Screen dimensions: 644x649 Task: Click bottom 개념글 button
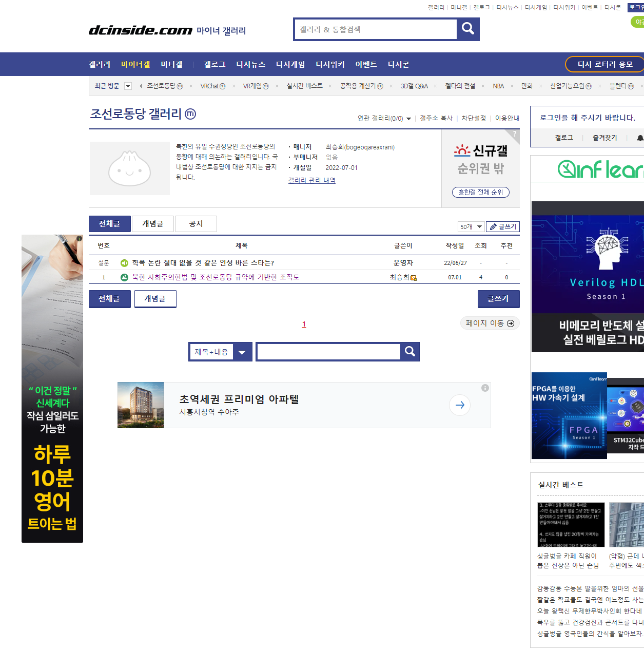click(x=155, y=299)
